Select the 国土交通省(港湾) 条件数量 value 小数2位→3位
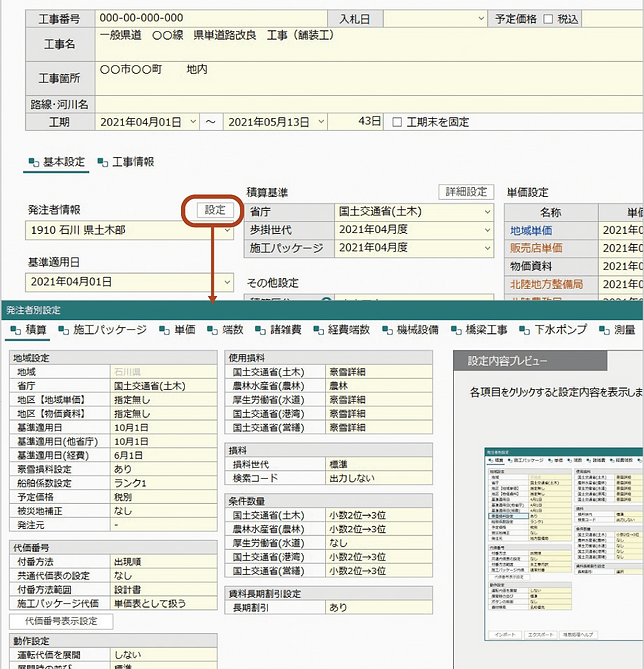 tap(379, 557)
